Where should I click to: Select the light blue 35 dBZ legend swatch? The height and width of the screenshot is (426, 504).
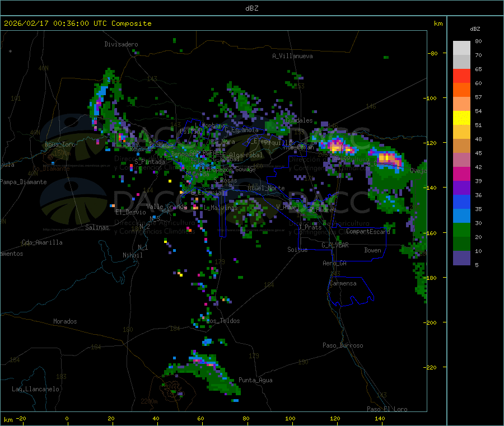(x=461, y=216)
